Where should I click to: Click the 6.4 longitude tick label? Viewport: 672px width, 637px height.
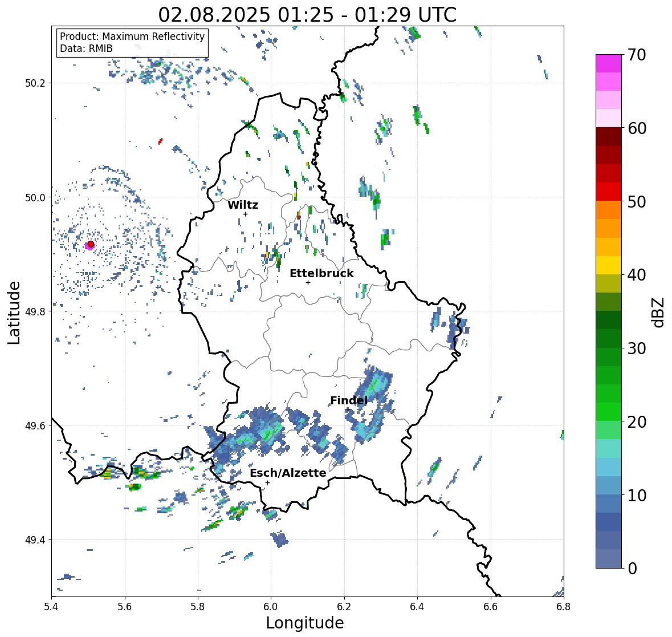coord(417,606)
